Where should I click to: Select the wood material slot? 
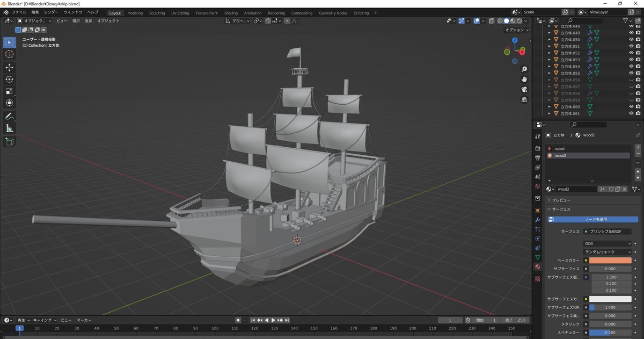588,149
